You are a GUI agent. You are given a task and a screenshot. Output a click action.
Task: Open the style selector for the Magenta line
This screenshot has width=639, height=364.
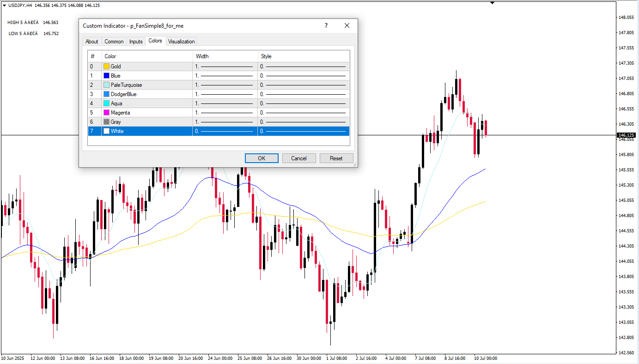tap(303, 113)
